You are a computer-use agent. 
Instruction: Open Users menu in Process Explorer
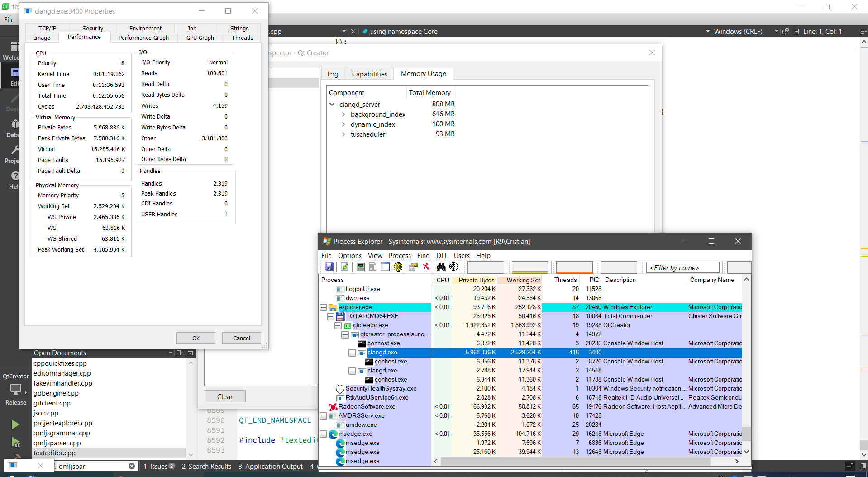click(462, 256)
